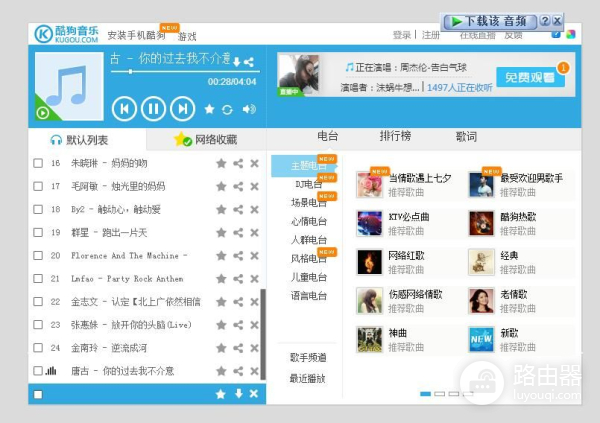Open the 排行榜 tab
Viewport: 600px width, 423px height.
[x=395, y=136]
